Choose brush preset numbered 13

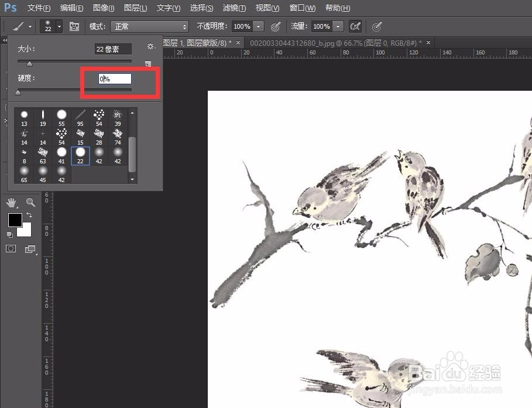24,118
